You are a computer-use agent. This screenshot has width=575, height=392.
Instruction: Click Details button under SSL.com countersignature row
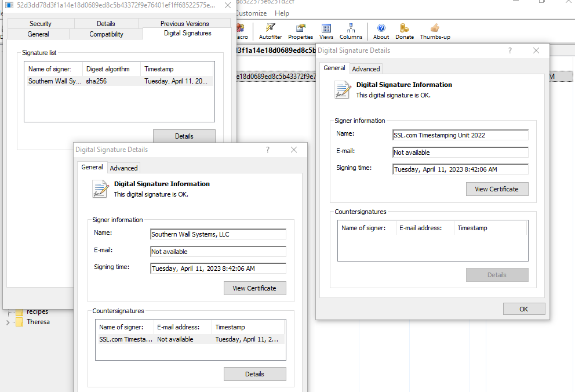click(254, 374)
